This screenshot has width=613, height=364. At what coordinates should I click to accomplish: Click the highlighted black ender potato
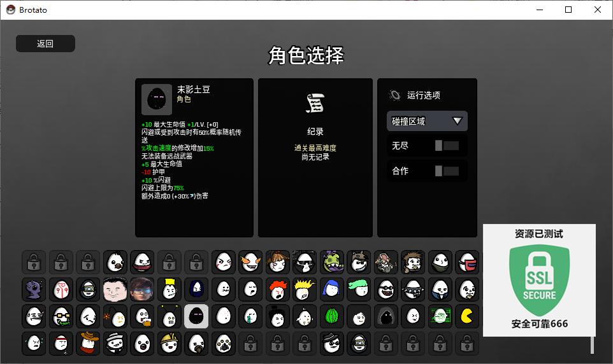pyautogui.click(x=196, y=316)
